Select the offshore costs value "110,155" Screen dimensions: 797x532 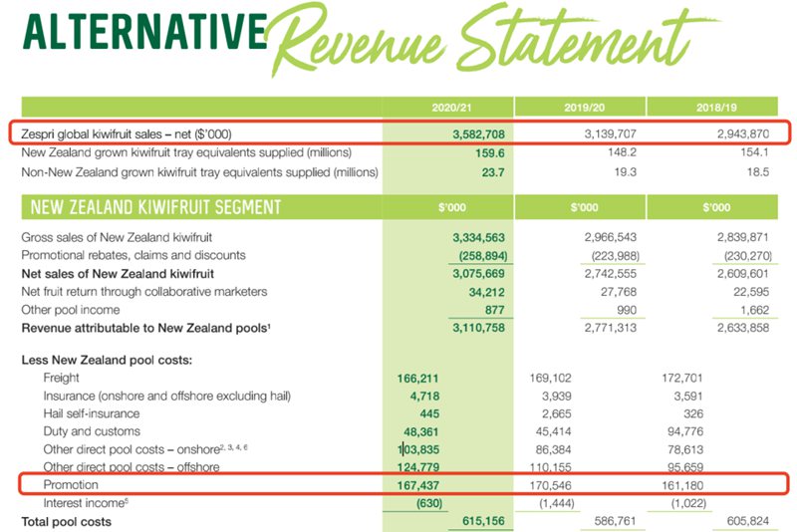(x=550, y=467)
